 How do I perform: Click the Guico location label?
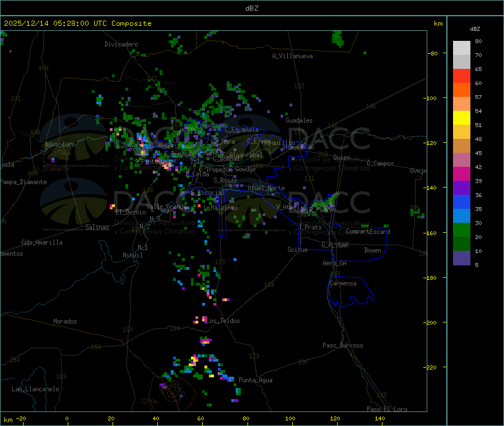(x=342, y=157)
